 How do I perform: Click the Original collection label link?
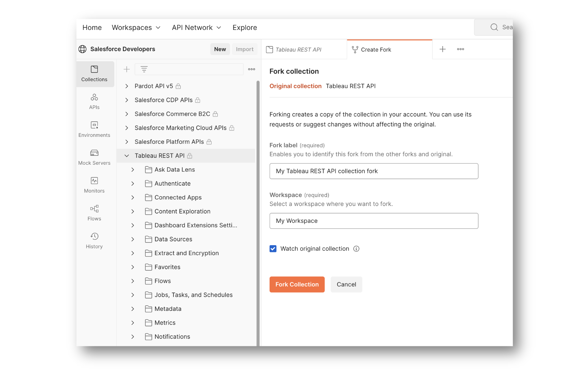[x=295, y=86]
